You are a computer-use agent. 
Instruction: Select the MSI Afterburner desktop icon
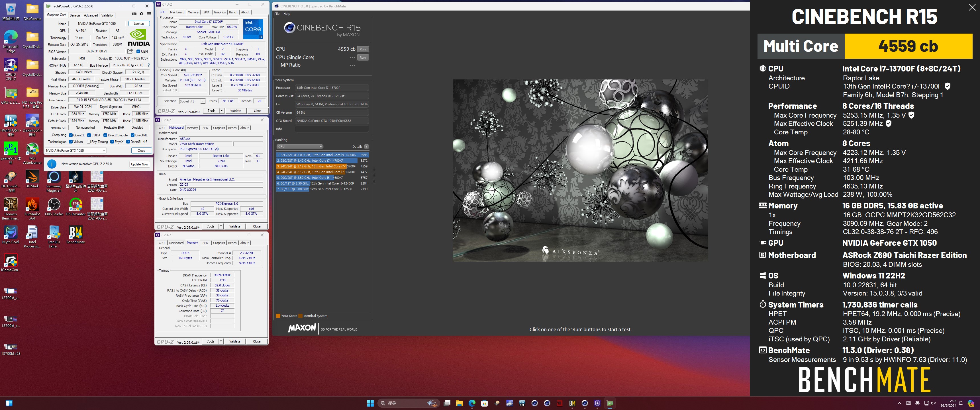(x=32, y=153)
